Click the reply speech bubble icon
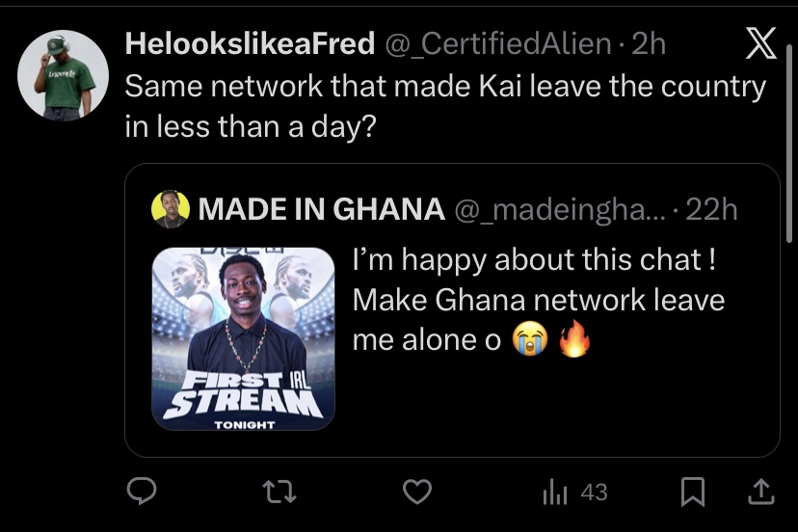 (143, 492)
